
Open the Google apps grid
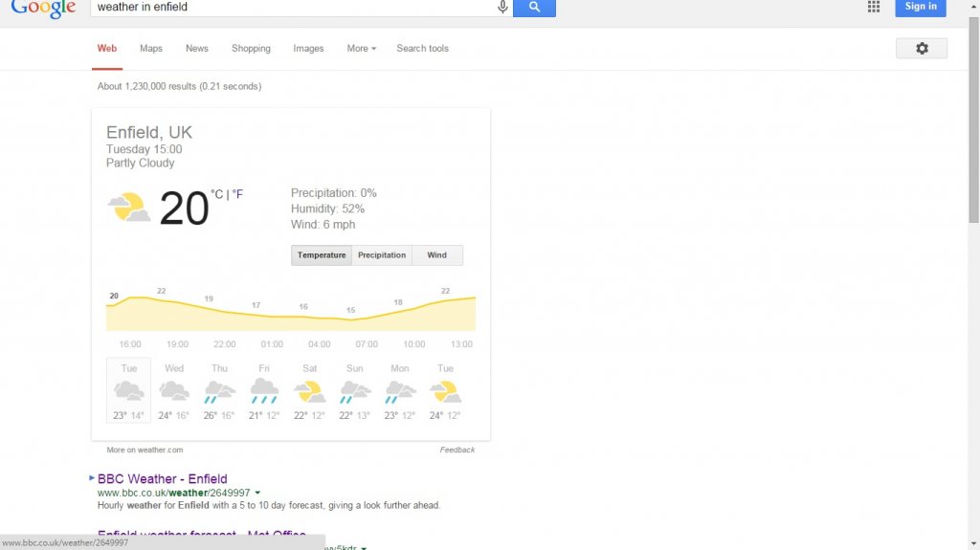(x=874, y=7)
